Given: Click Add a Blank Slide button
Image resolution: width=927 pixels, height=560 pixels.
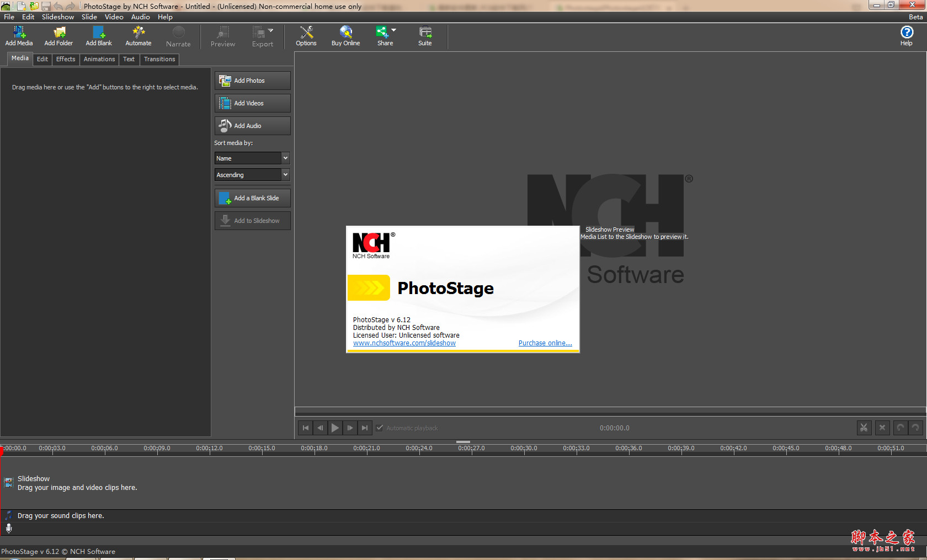Looking at the screenshot, I should coord(252,198).
